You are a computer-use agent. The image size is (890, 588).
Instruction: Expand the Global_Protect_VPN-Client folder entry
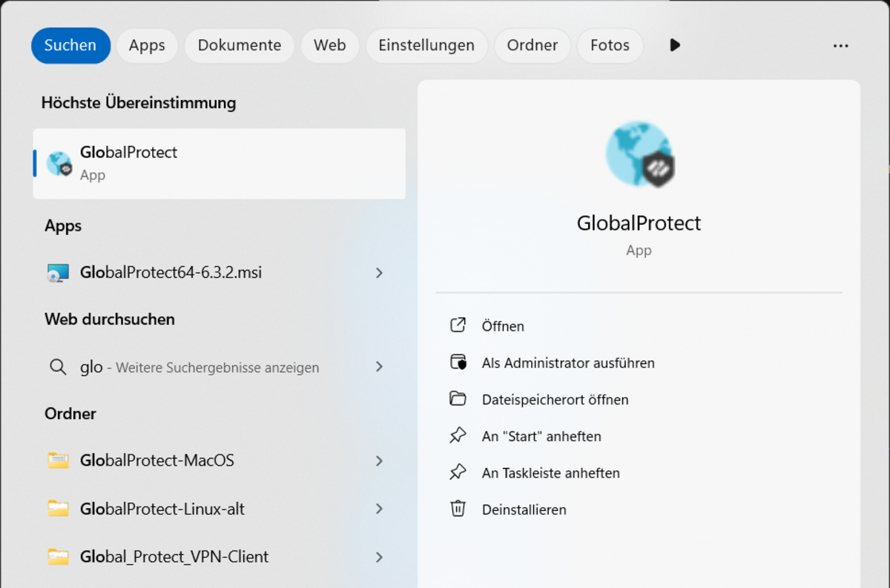(379, 557)
